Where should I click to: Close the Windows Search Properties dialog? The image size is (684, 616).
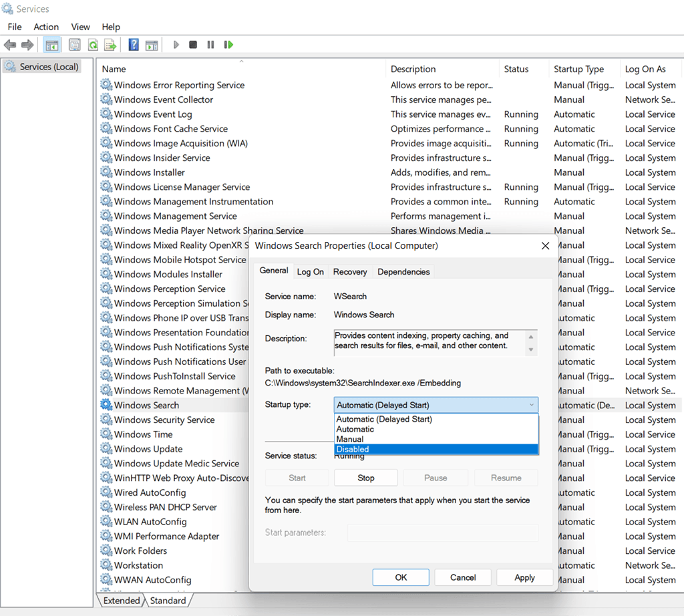pyautogui.click(x=545, y=246)
